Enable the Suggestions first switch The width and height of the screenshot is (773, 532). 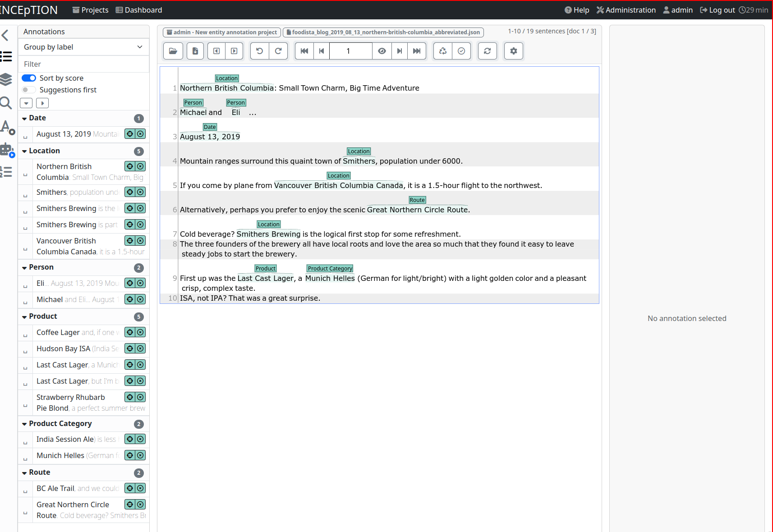[x=29, y=90]
